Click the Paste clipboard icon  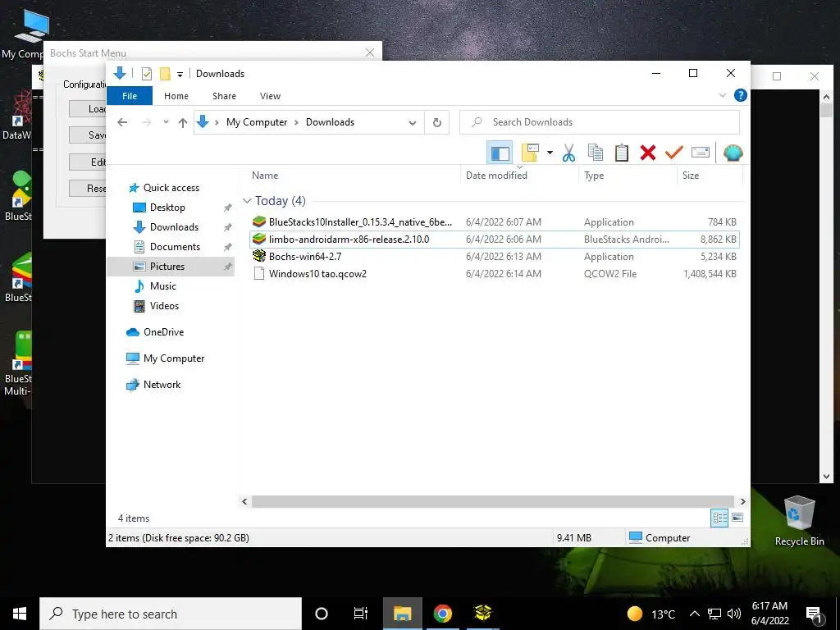622,153
